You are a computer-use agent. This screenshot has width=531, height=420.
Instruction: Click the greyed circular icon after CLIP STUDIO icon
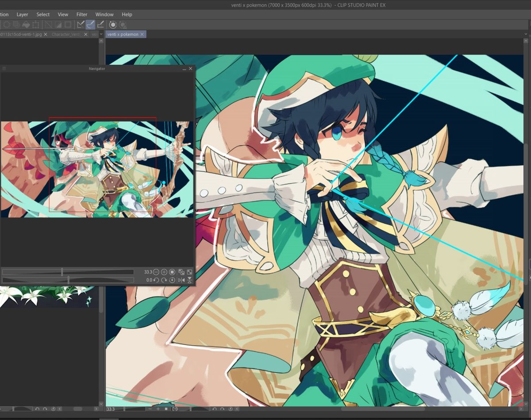tap(123, 25)
